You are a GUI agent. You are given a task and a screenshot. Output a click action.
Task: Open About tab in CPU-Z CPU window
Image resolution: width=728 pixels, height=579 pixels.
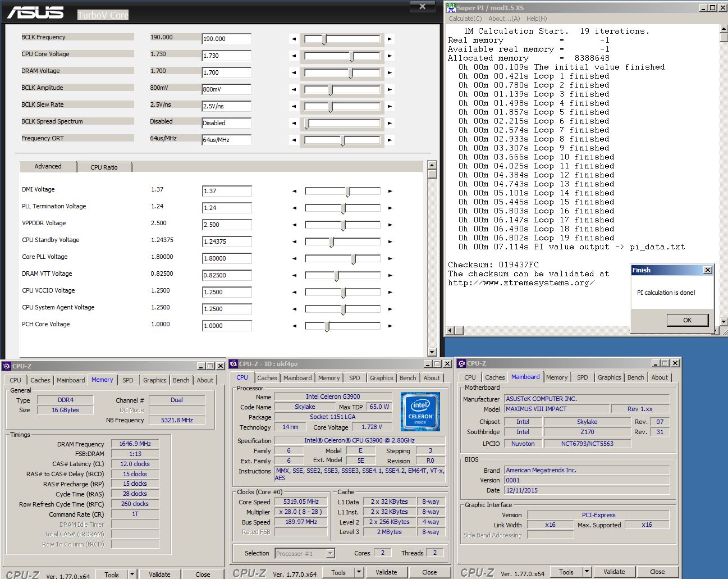point(432,378)
